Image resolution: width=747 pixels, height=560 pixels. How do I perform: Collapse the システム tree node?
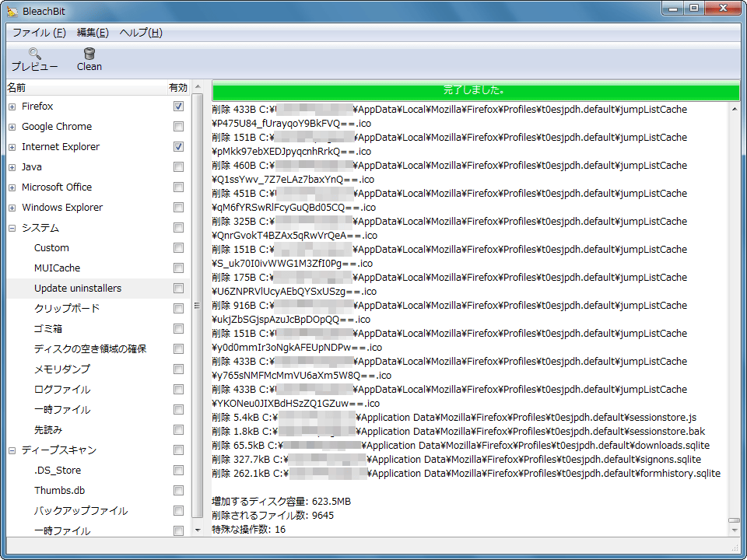12,228
